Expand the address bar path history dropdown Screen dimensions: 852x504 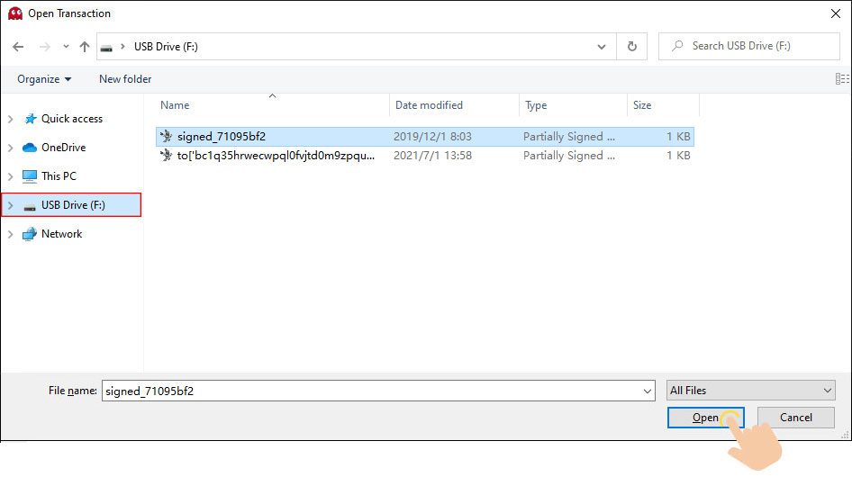602,47
